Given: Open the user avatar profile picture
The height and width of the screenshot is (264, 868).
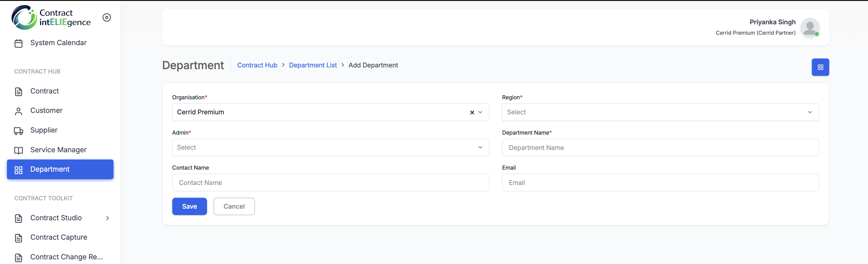Looking at the screenshot, I should (810, 27).
